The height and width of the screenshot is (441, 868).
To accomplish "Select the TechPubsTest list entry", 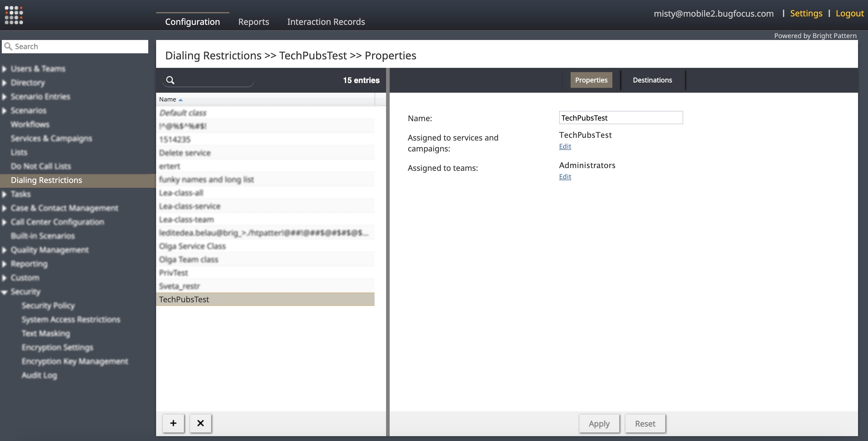I will tap(265, 299).
